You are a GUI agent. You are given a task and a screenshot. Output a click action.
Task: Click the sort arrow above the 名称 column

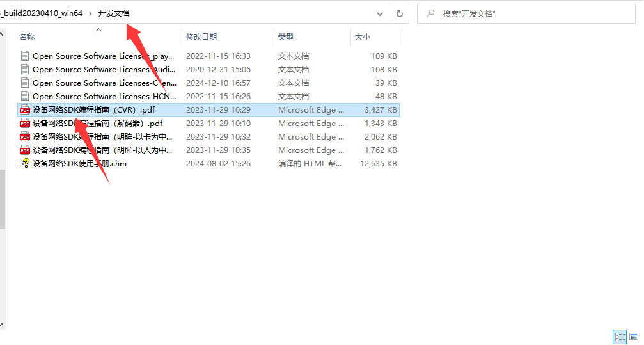[x=98, y=29]
